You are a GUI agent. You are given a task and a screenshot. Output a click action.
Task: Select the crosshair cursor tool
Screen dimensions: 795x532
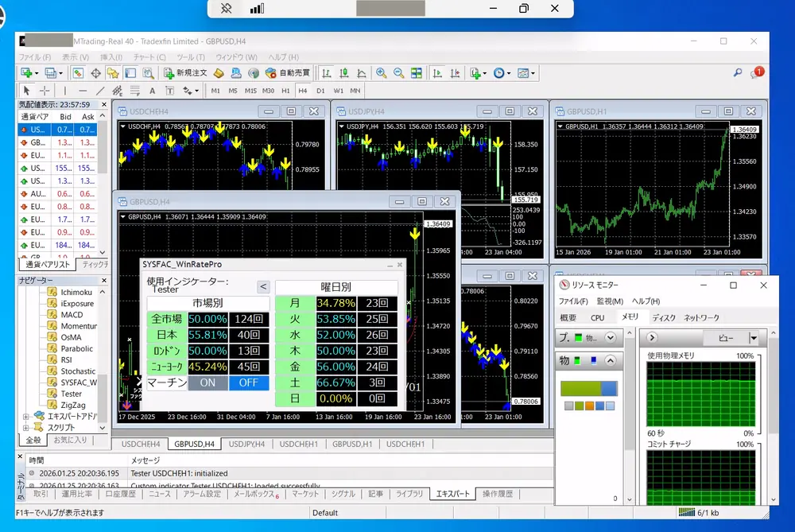[x=45, y=91]
